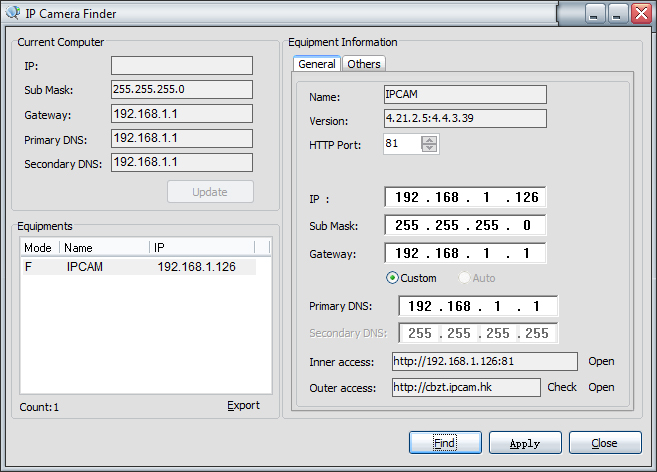The image size is (657, 472).
Task: Click the disabled Update button
Action: coord(210,192)
